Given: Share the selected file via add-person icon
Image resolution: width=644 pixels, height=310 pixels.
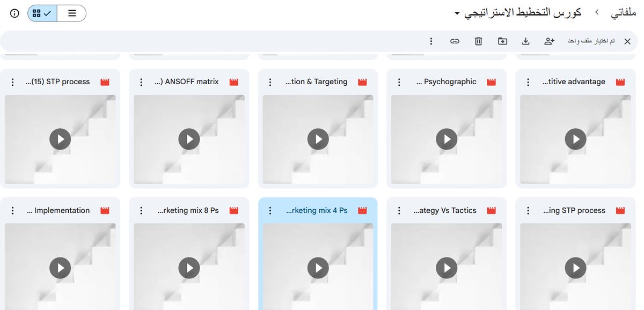Looking at the screenshot, I should [549, 41].
